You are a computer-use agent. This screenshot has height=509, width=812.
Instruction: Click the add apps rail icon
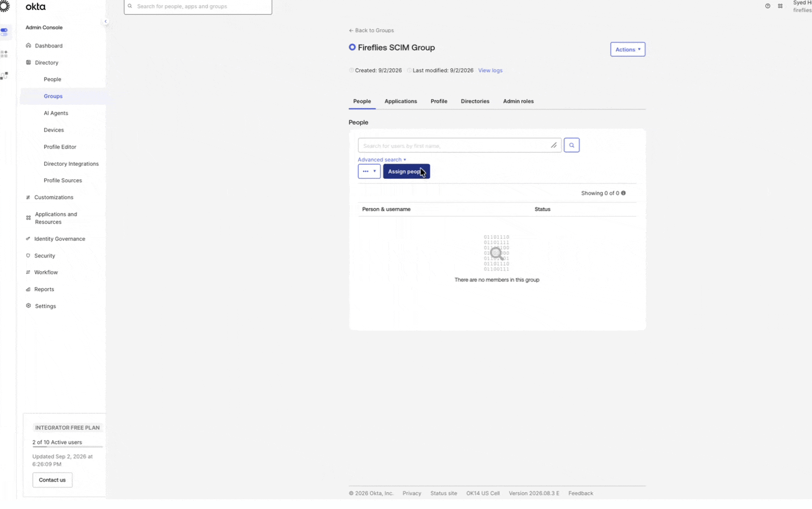tap(4, 54)
